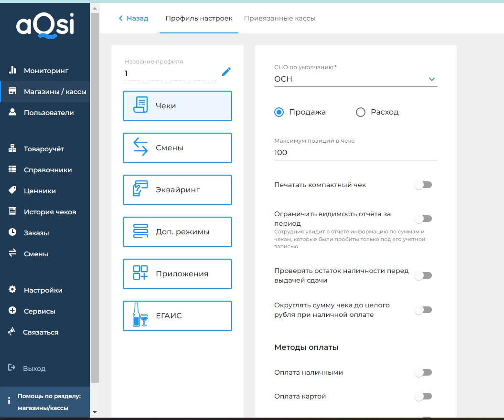Image resolution: width=504 pixels, height=420 pixels.
Task: Turn on Оплата картой switch
Action: 423,396
